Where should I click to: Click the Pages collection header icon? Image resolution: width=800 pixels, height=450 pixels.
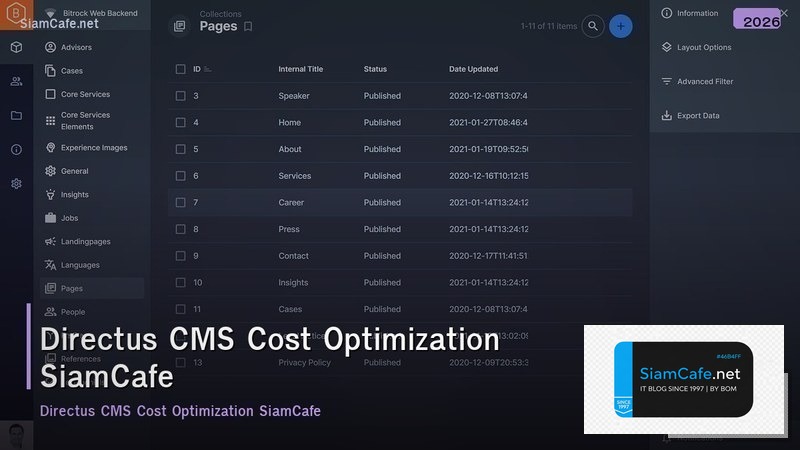point(180,26)
